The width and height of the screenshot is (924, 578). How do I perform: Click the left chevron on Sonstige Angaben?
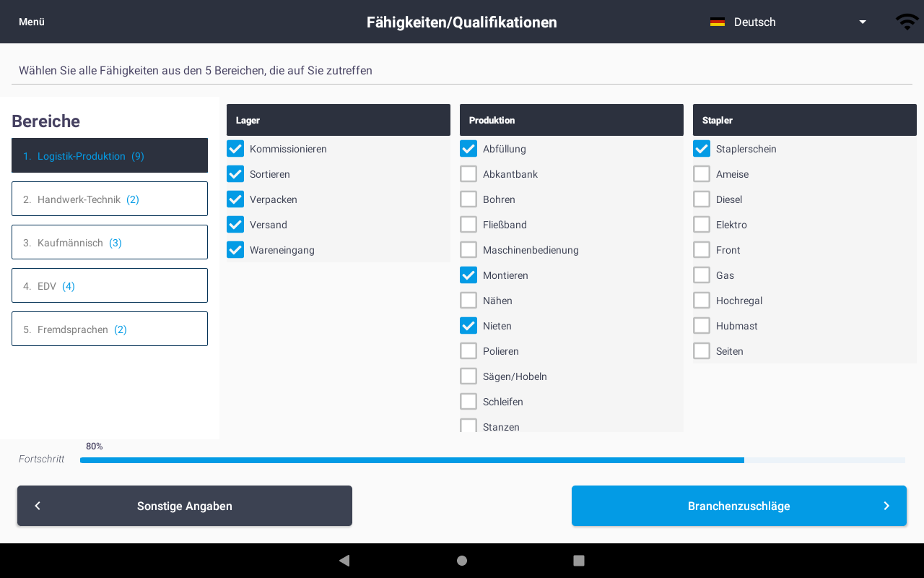(x=38, y=506)
